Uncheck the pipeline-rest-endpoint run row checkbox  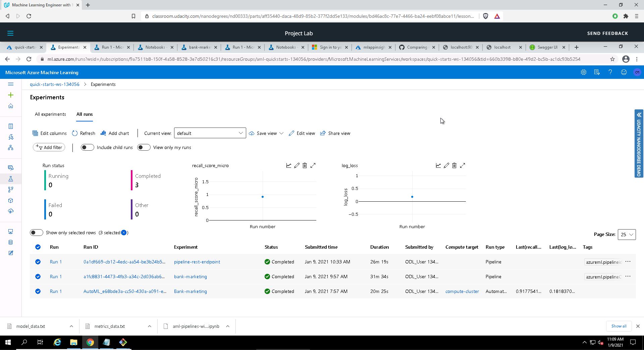click(x=38, y=262)
